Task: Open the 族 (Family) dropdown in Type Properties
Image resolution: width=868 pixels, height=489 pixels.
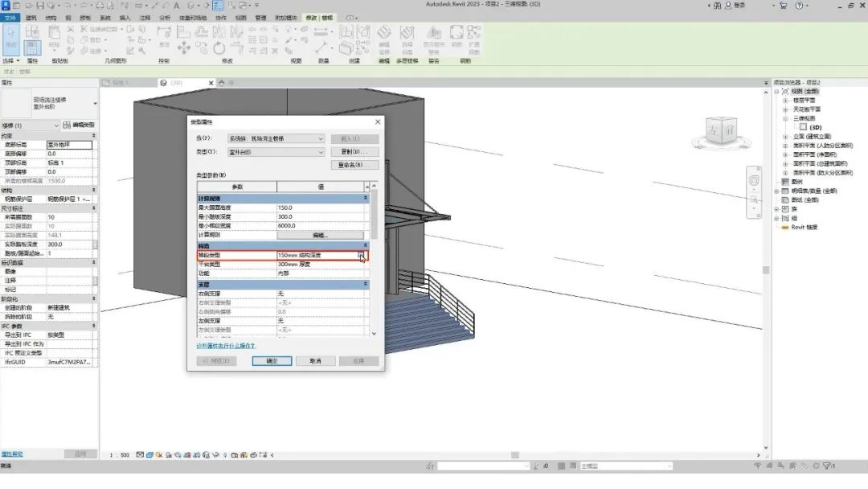Action: [276, 138]
